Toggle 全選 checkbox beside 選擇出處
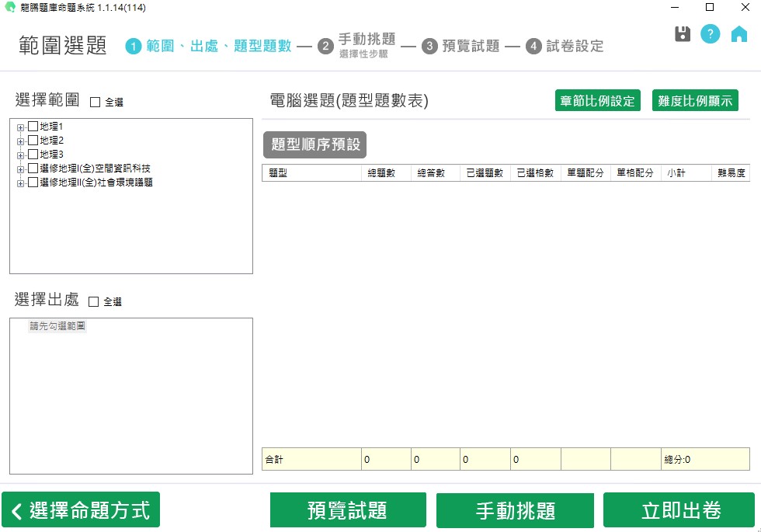 point(94,301)
